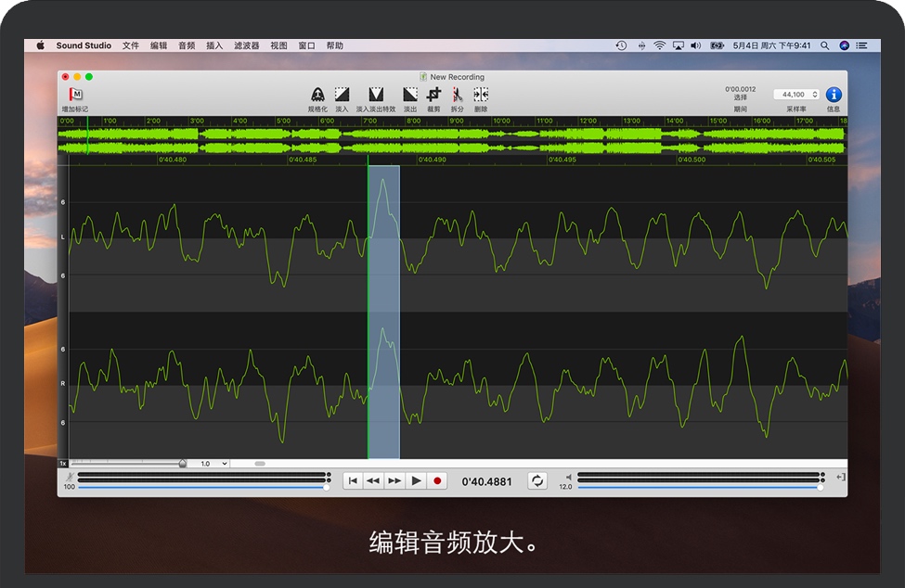
Task: Click the Delete (删除) toolbar icon
Action: (481, 95)
